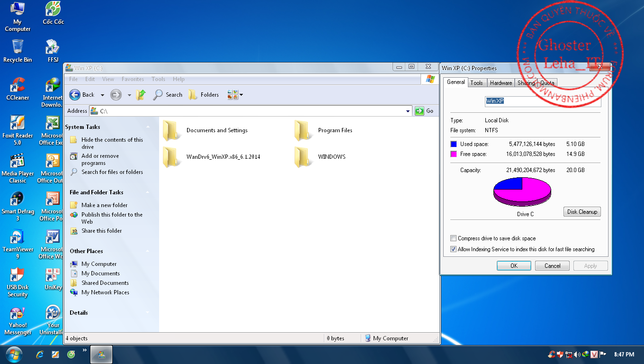
Task: Collapse the System Tasks panel
Action: click(148, 127)
